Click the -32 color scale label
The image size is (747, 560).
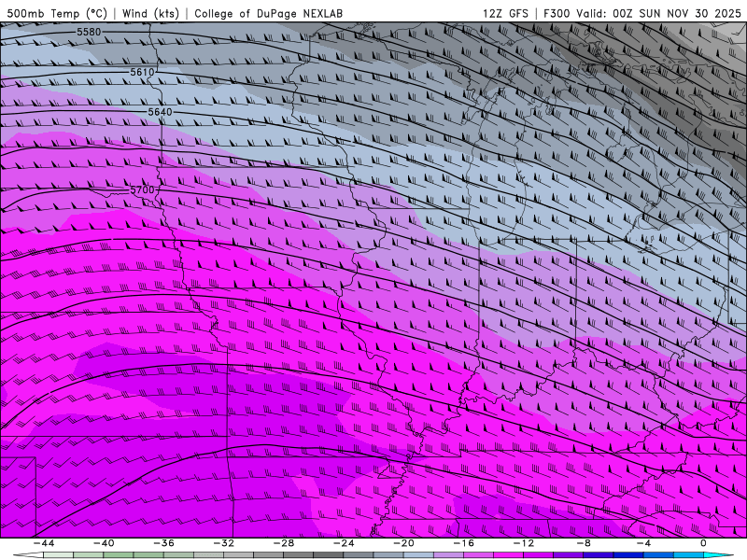point(224,543)
